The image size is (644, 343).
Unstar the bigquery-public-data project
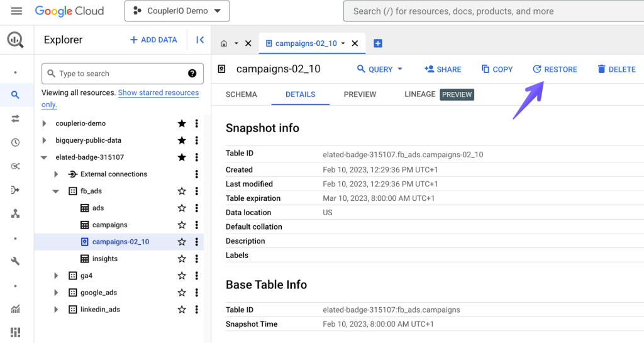[182, 140]
